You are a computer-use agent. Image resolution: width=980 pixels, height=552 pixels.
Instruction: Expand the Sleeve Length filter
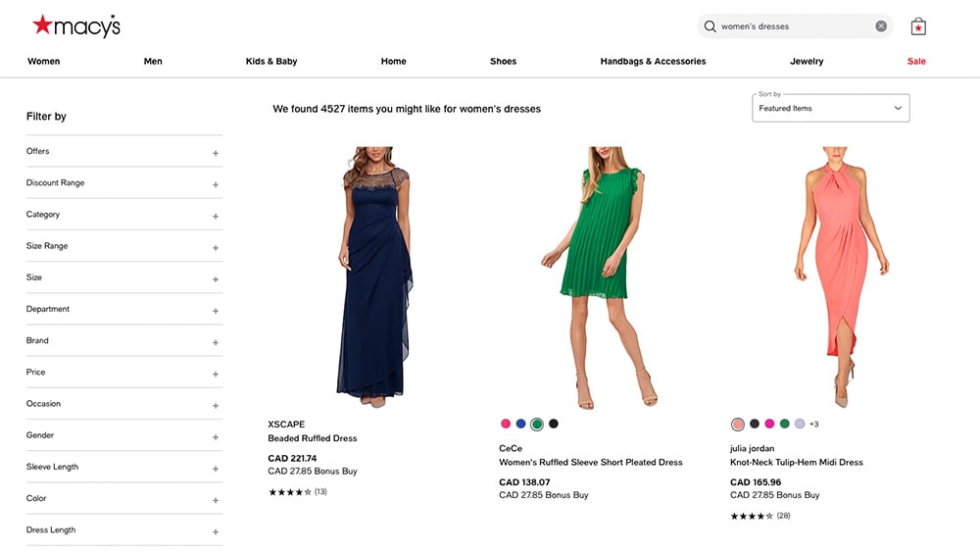click(x=215, y=469)
